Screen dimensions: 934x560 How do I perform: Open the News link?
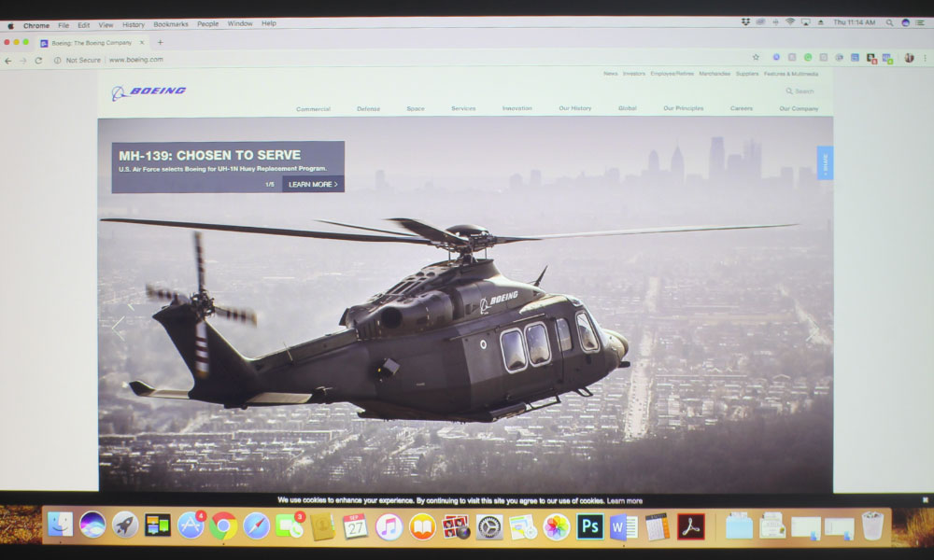[x=611, y=74]
